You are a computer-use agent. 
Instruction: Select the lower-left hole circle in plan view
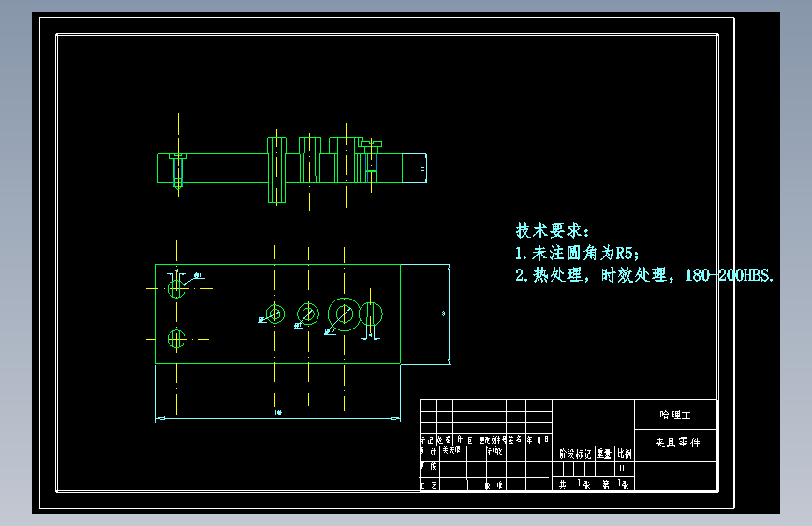point(177,339)
